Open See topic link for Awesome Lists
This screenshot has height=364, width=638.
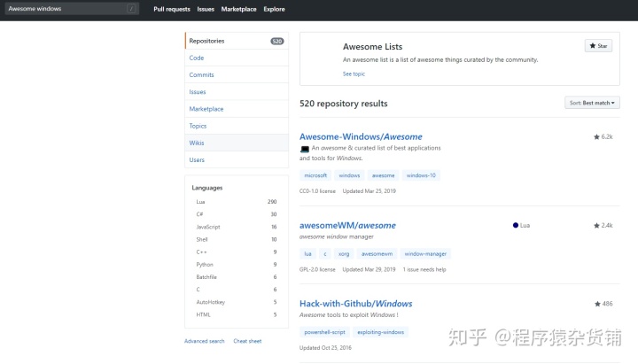[x=354, y=74]
